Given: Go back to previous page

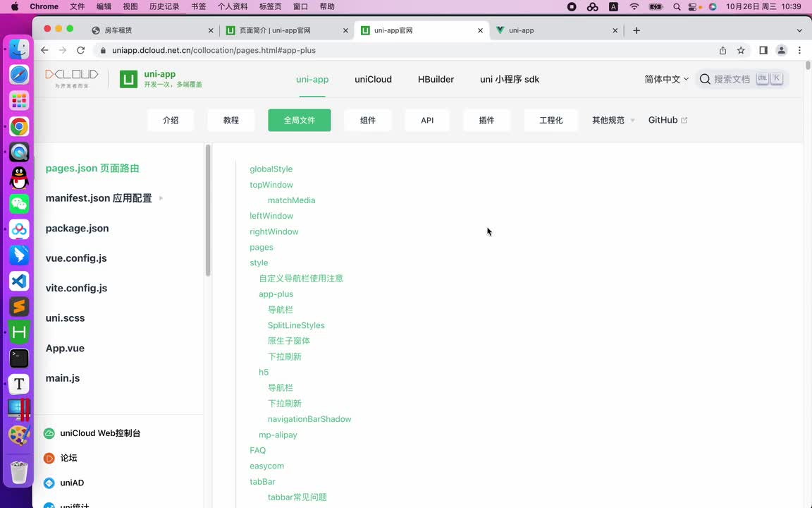Looking at the screenshot, I should [x=44, y=50].
